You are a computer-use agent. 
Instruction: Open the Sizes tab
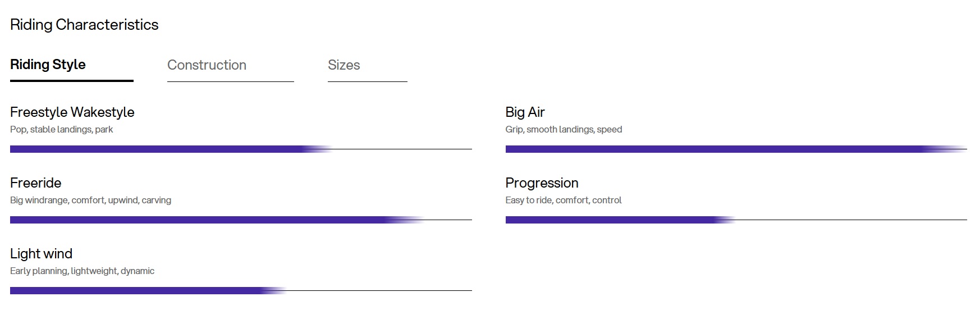coord(344,65)
